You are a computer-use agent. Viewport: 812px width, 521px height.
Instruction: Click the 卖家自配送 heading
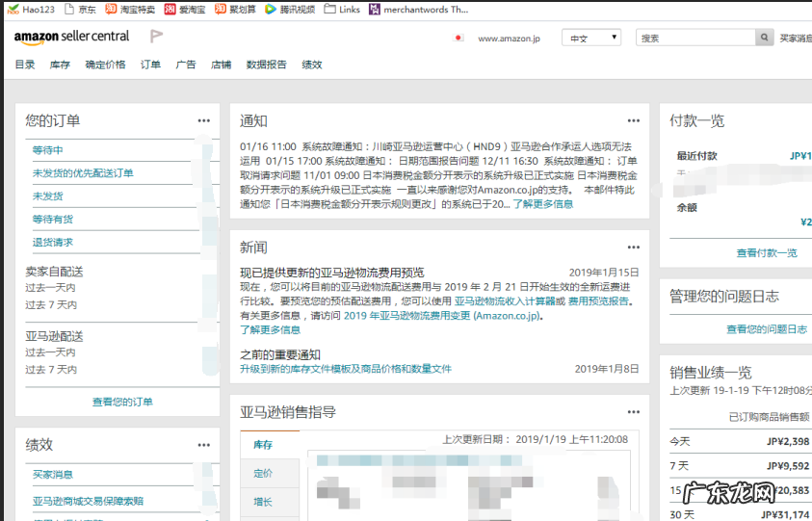(54, 272)
